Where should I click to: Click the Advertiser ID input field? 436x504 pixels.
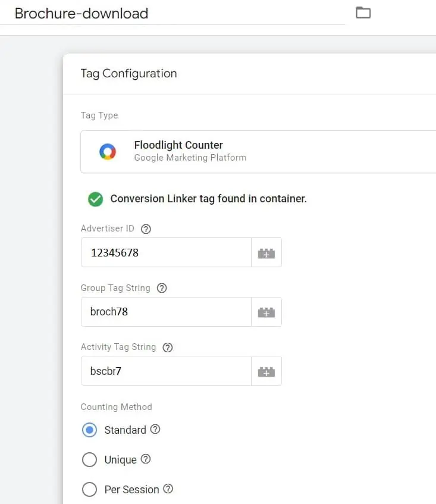[x=166, y=253]
